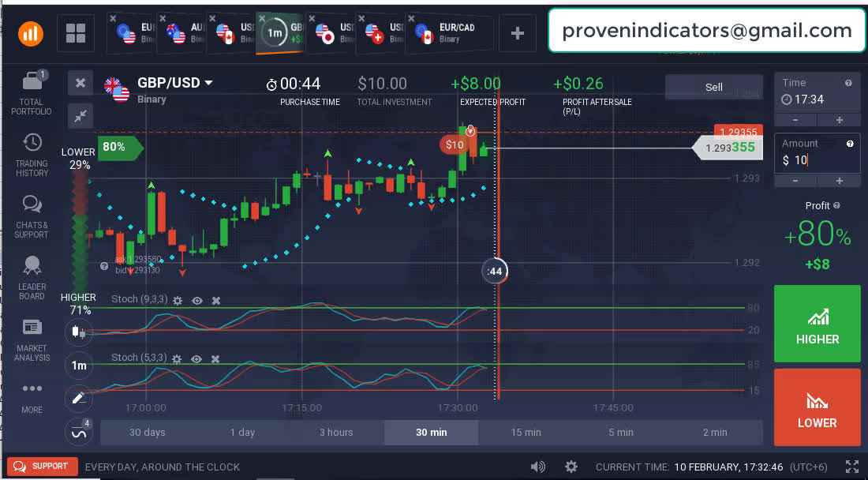Viewport: 868px width, 480px height.
Task: Mute sound with the speaker icon
Action: (x=538, y=467)
